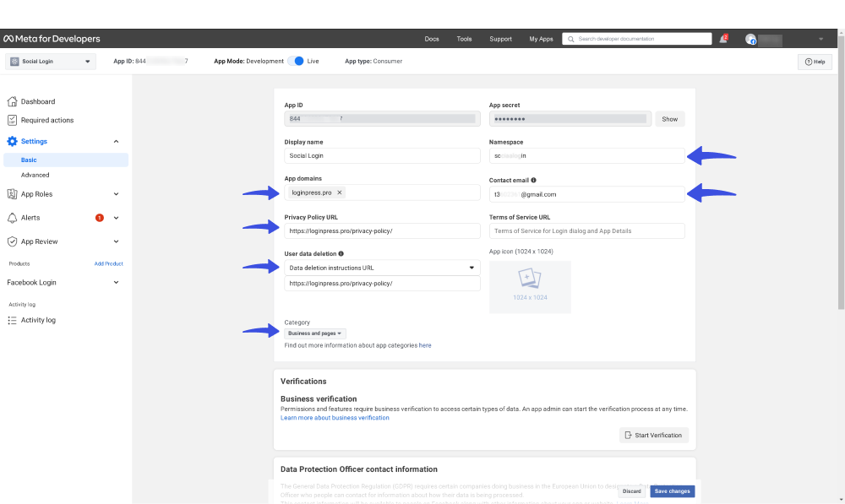Click the data deletion URL field
The width and height of the screenshot is (845, 504).
tap(382, 283)
